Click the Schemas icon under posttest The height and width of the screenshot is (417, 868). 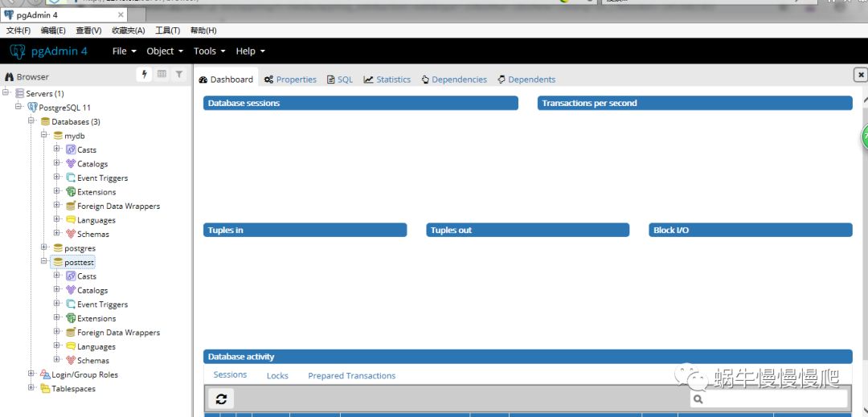(x=70, y=360)
